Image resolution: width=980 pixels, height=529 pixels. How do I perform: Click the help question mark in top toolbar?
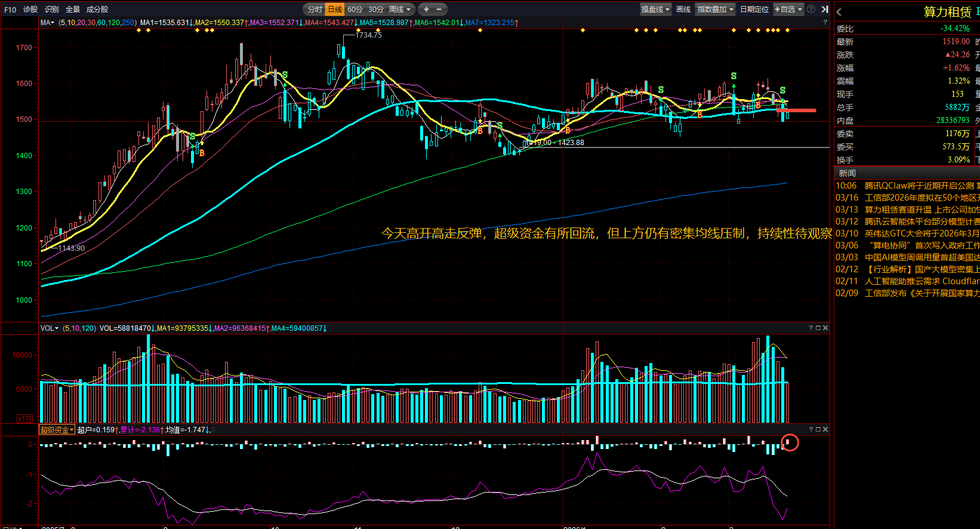coord(811,9)
